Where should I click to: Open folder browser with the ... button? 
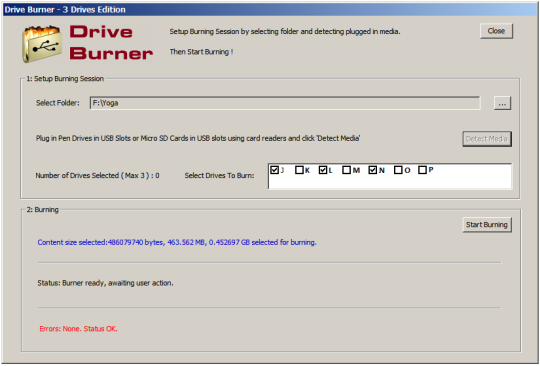pos(502,103)
